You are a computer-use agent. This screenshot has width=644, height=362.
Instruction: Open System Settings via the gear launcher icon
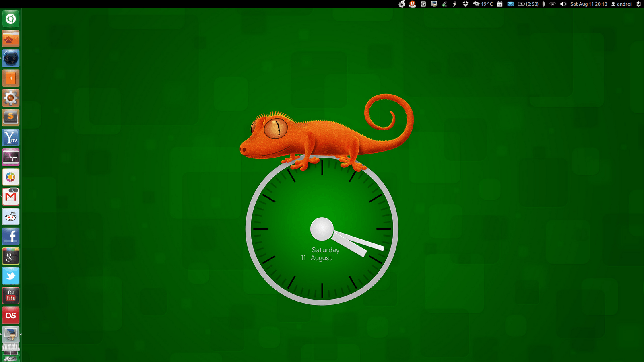(x=10, y=98)
